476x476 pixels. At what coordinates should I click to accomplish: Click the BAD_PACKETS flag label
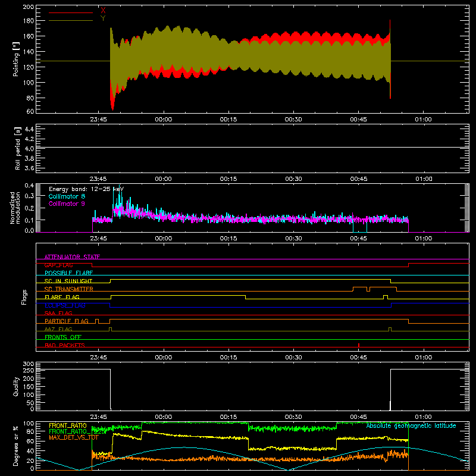(65, 345)
